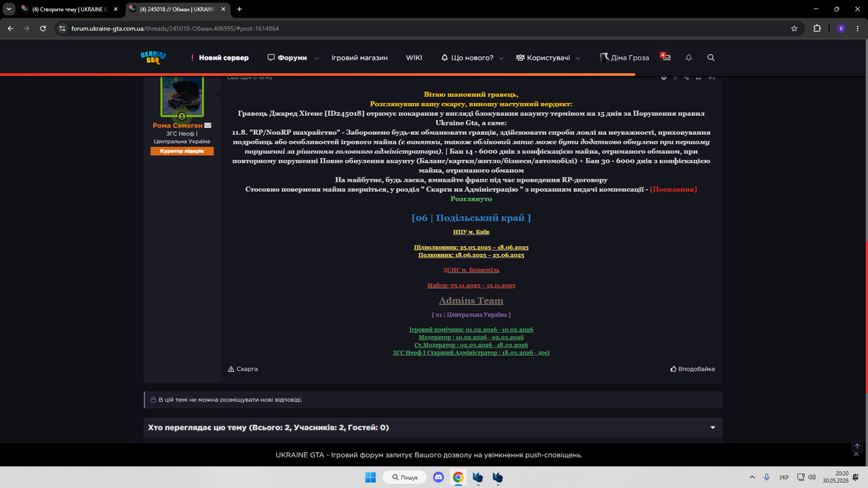The image size is (868, 488).
Task: Open Ігровий магазин nav item
Action: click(359, 58)
